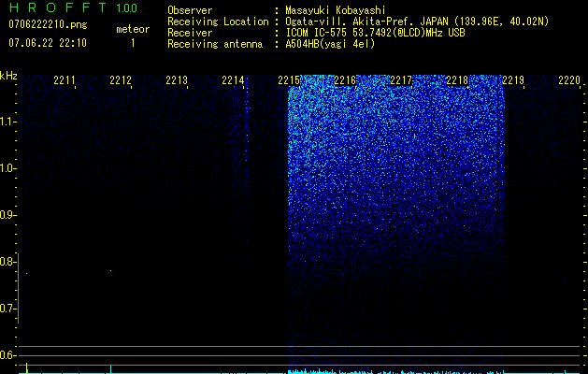Click the observer name Masayuki Kobayashi
Viewport: 588px width, 374px height.
tap(336, 10)
